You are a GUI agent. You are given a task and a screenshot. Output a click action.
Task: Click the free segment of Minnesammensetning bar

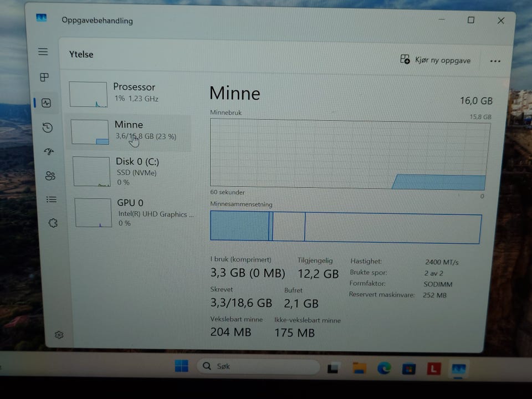tap(393, 228)
